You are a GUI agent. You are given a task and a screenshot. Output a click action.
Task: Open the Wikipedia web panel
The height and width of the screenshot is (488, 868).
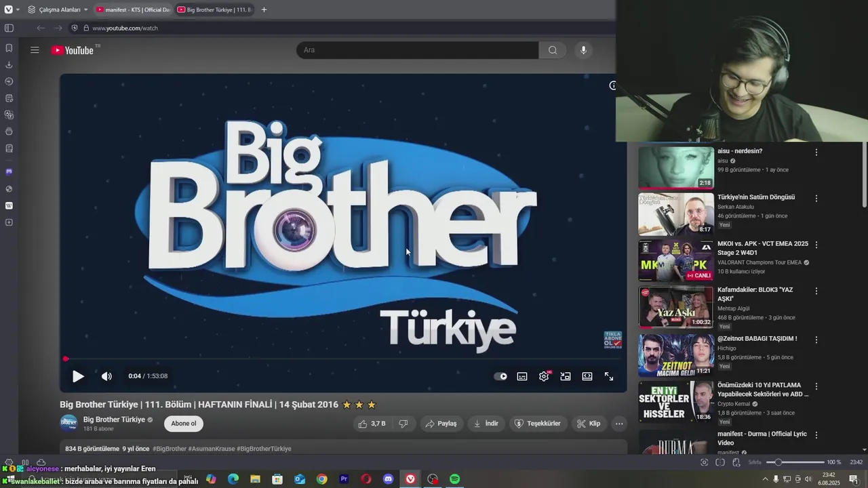pyautogui.click(x=9, y=205)
